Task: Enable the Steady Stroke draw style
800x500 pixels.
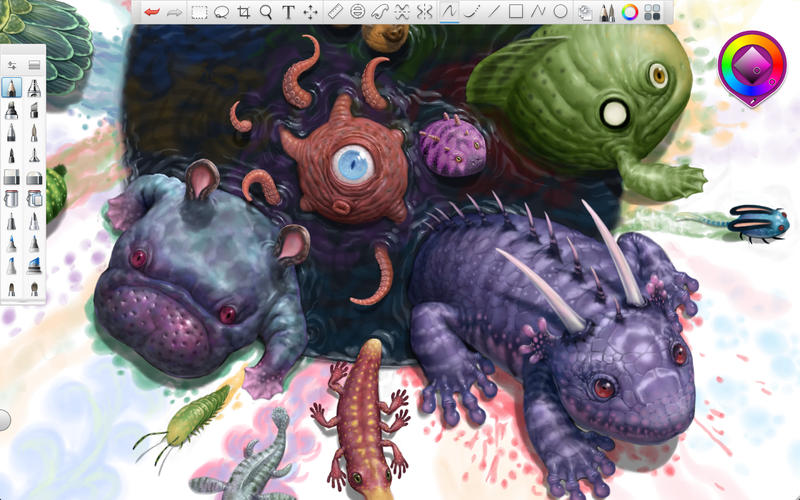Action: click(472, 12)
